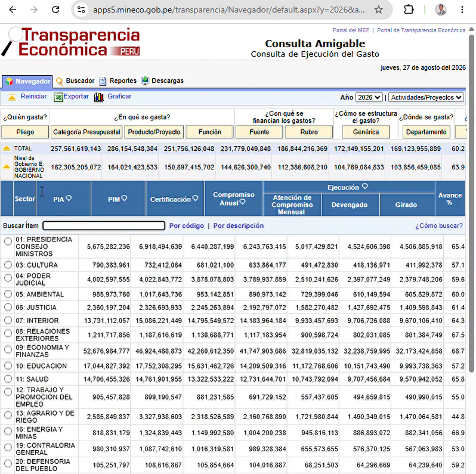The height and width of the screenshot is (474, 476).
Task: Select the 04: Poder Judicial radio button
Action: [x=8, y=277]
